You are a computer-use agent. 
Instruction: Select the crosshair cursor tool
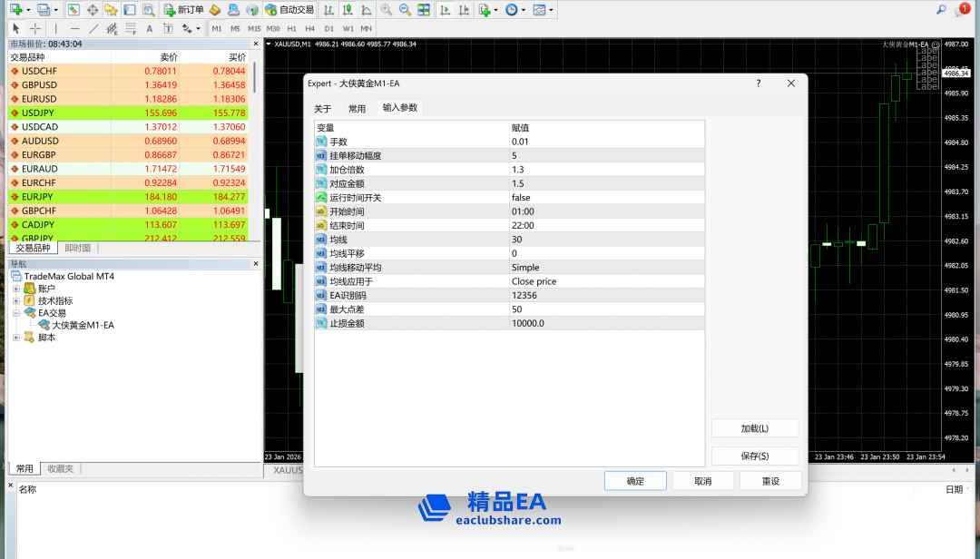click(35, 29)
